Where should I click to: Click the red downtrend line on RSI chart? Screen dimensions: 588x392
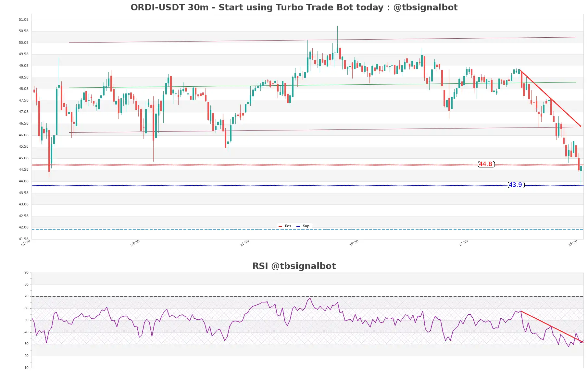pos(552,326)
